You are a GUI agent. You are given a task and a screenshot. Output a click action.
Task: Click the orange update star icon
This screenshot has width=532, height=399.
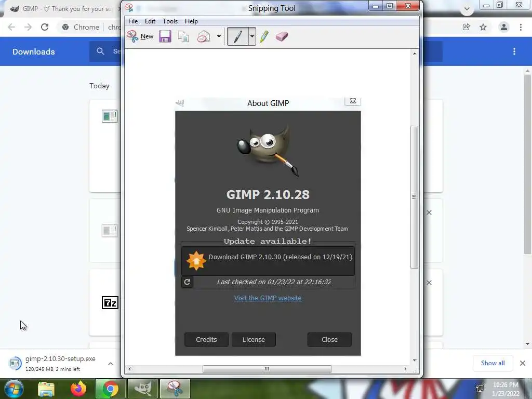pos(196,261)
